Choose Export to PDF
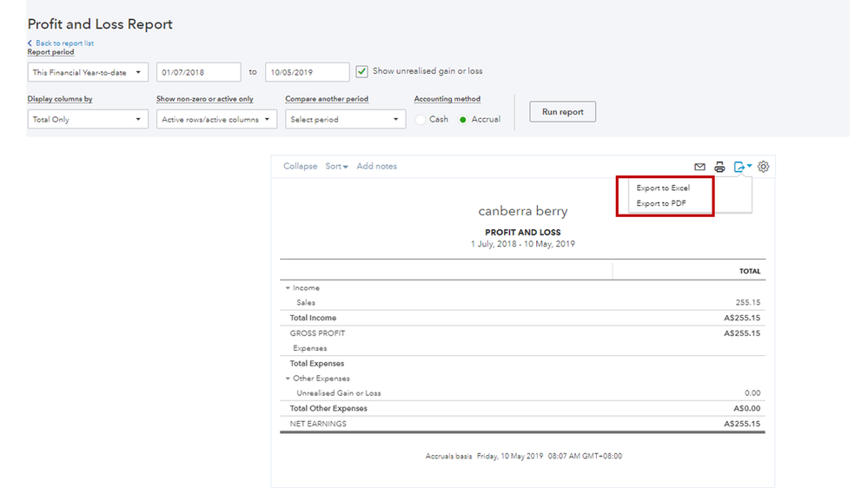 tap(661, 203)
